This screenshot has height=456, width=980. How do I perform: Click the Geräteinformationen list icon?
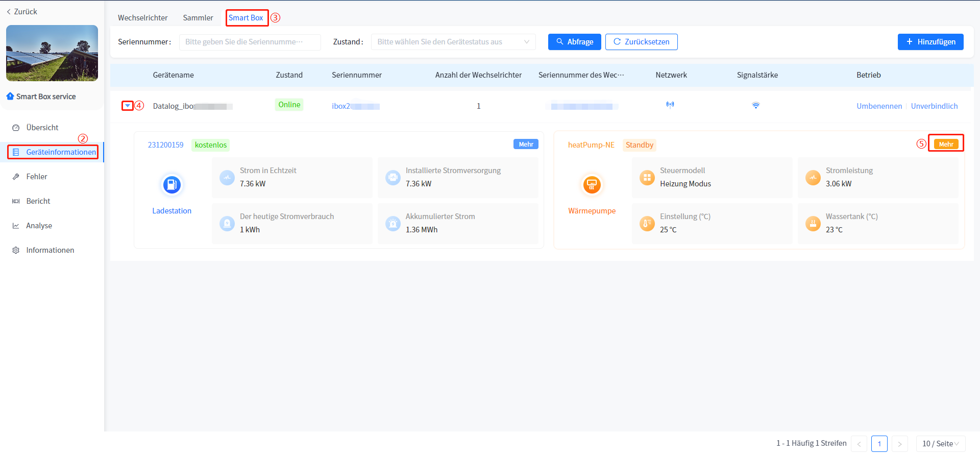point(16,152)
